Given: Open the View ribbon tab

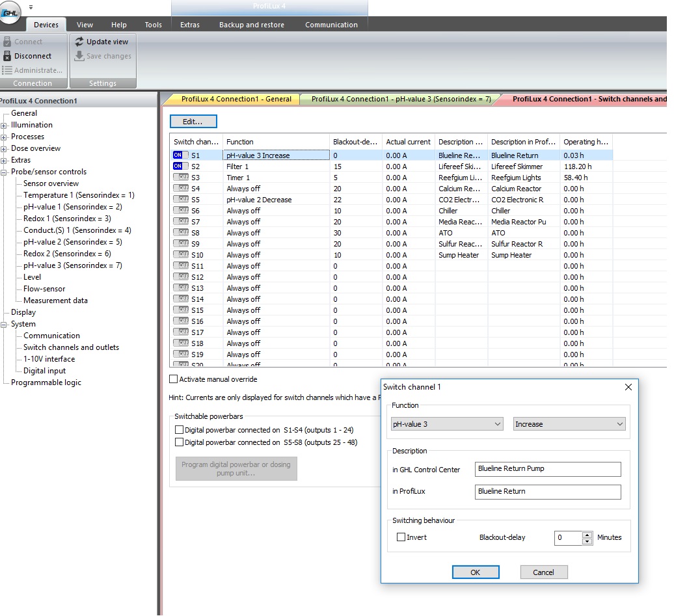Looking at the screenshot, I should 85,25.
